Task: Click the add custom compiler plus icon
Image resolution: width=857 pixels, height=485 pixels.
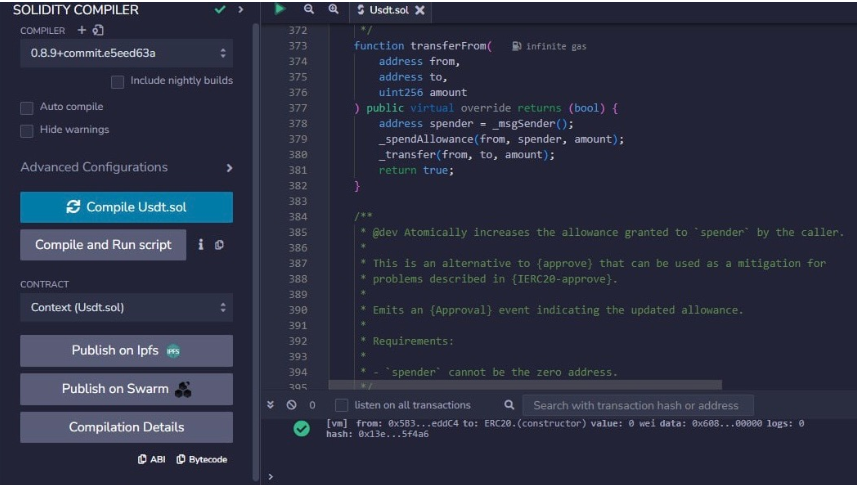Action: pos(82,30)
